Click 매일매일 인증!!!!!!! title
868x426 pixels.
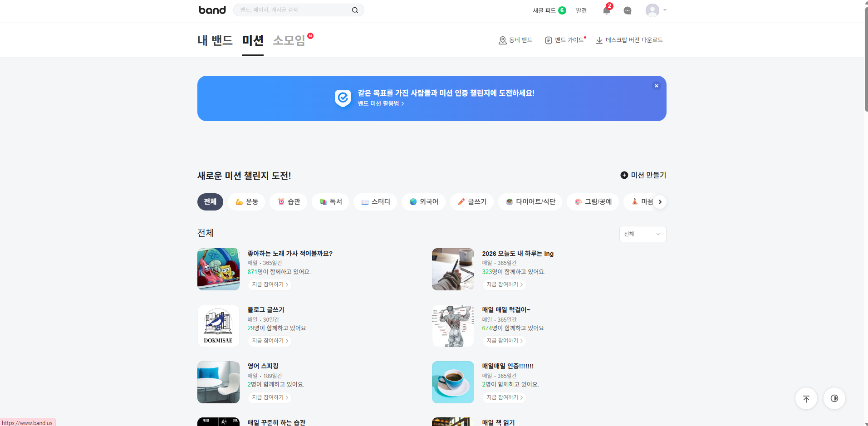(x=508, y=366)
